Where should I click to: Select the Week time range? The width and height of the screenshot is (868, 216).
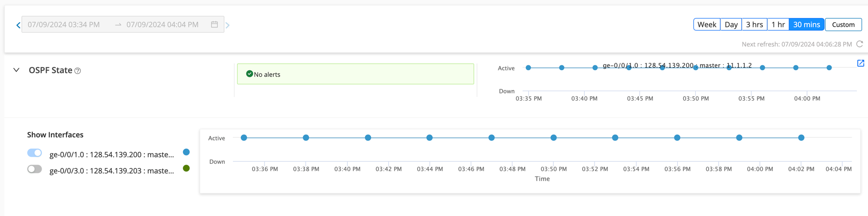click(x=706, y=25)
